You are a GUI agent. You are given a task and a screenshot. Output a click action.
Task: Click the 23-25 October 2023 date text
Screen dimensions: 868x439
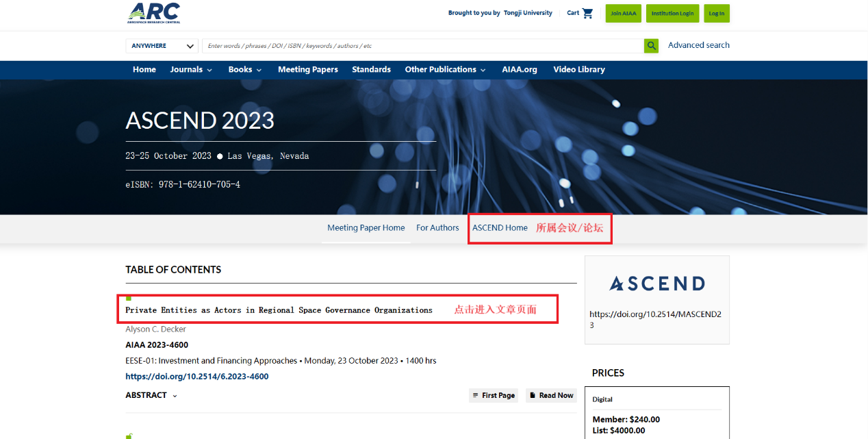(168, 156)
